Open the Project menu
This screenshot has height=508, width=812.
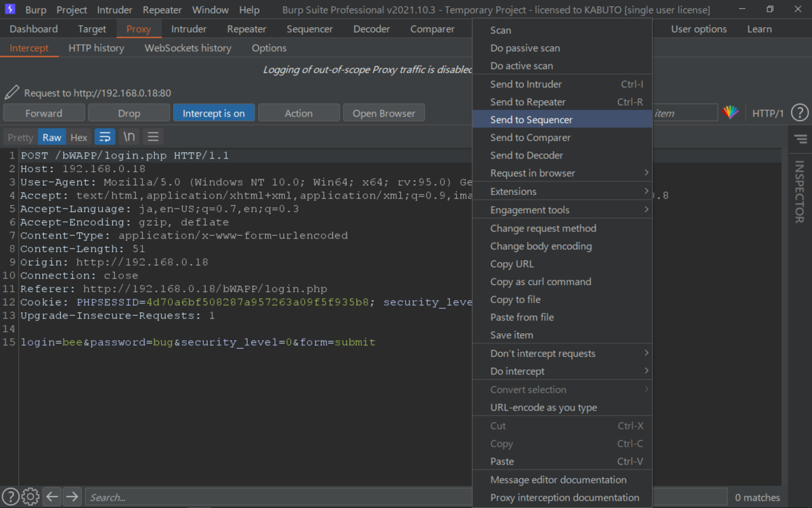72,9
